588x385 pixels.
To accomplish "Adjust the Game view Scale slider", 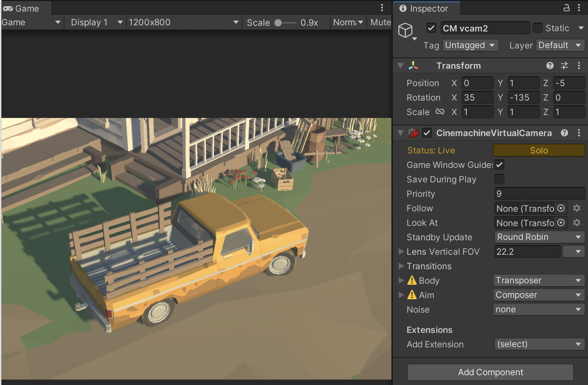I will [285, 23].
